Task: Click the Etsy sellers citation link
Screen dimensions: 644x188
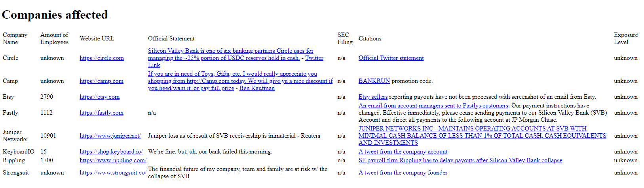Action: (x=373, y=97)
